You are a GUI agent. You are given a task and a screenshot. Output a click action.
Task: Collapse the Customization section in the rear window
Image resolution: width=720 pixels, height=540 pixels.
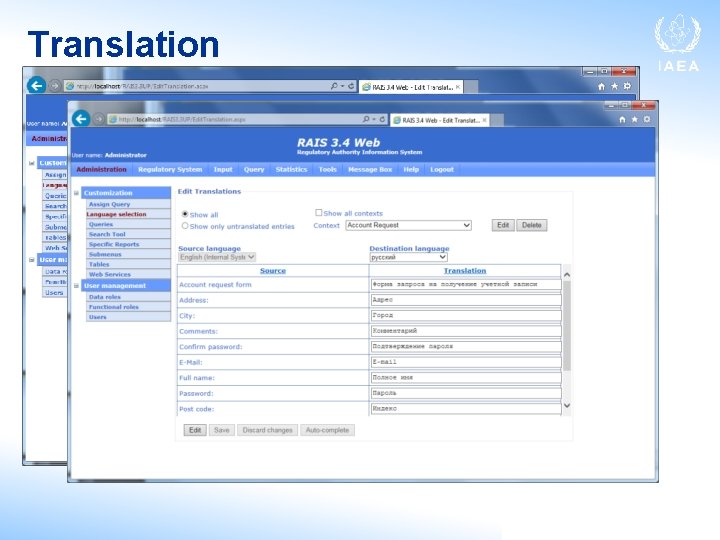tap(32, 163)
